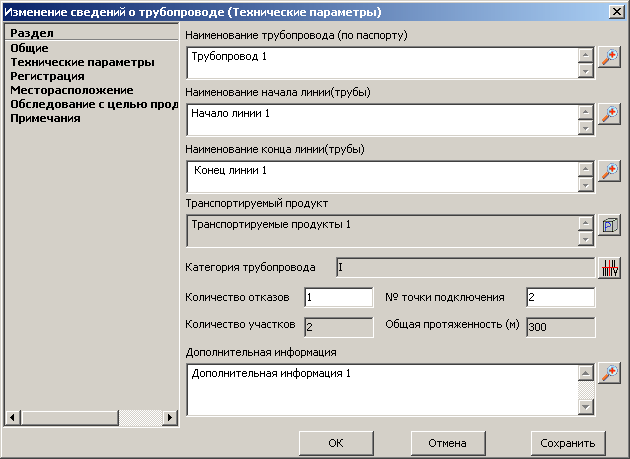Go to Месторасположение section
The image size is (630, 459).
coord(72,90)
